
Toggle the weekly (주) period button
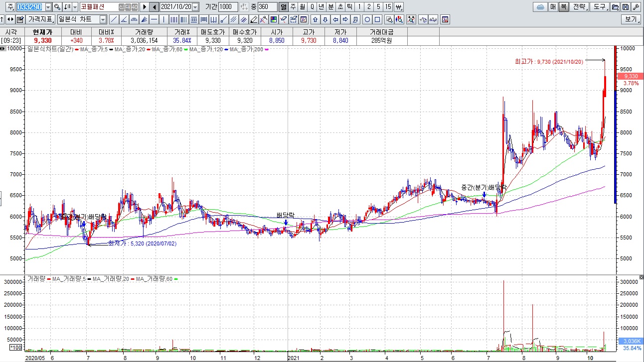click(293, 7)
